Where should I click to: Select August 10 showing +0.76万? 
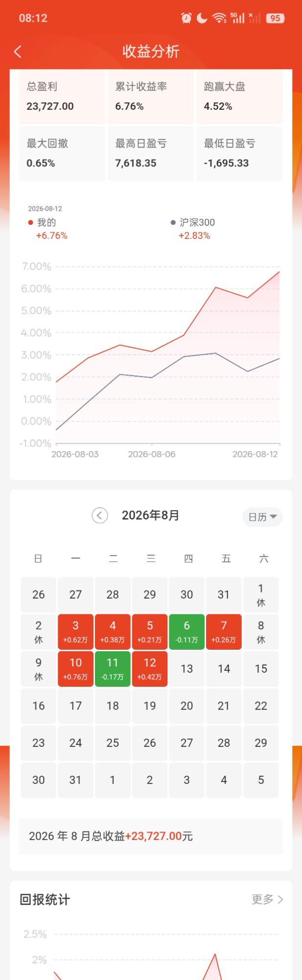point(75,669)
